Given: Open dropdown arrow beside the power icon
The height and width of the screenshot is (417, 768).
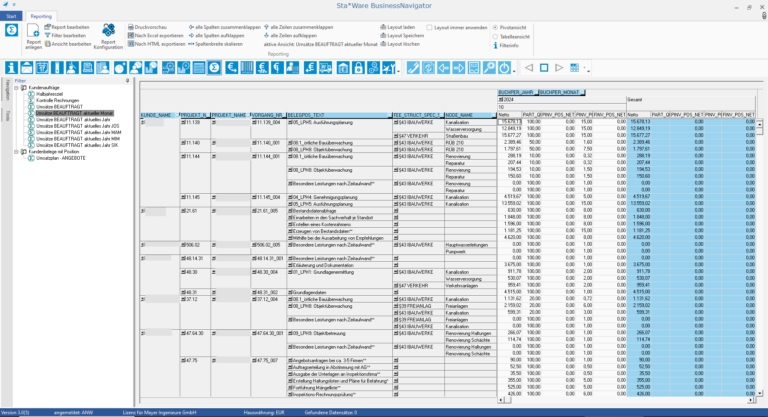Looking at the screenshot, I should (514, 71).
